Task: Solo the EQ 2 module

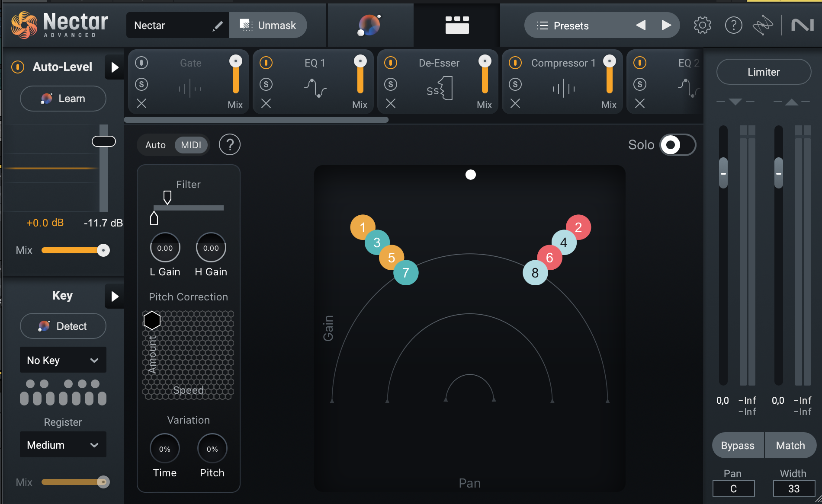Action: 640,84
